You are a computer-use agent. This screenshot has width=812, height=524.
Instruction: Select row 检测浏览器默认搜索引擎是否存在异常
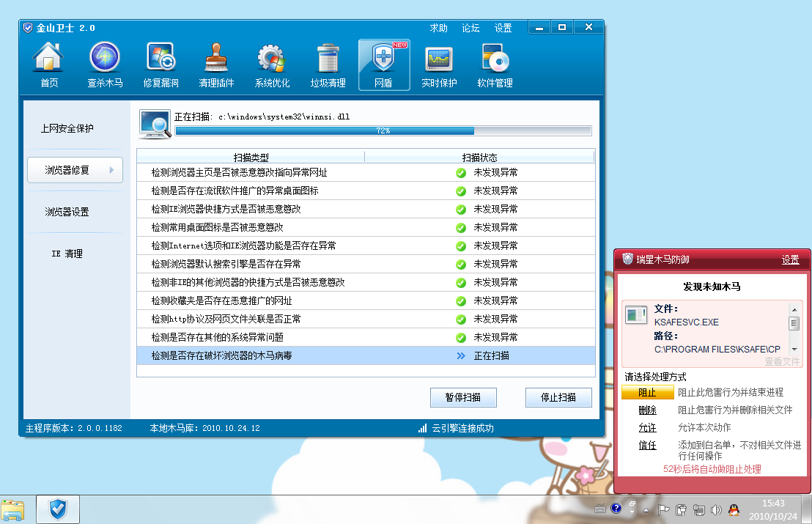(366, 264)
